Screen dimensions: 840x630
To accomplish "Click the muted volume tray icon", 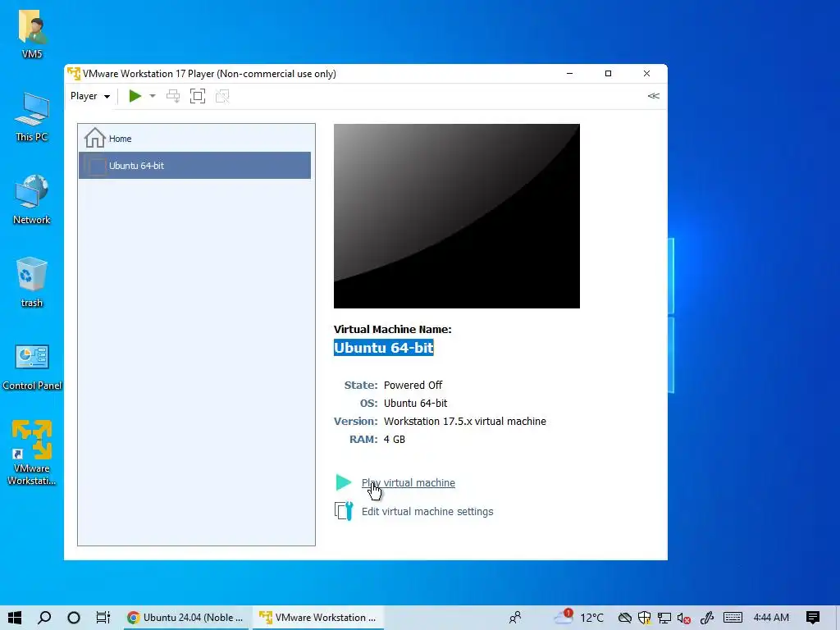I will pyautogui.click(x=683, y=618).
